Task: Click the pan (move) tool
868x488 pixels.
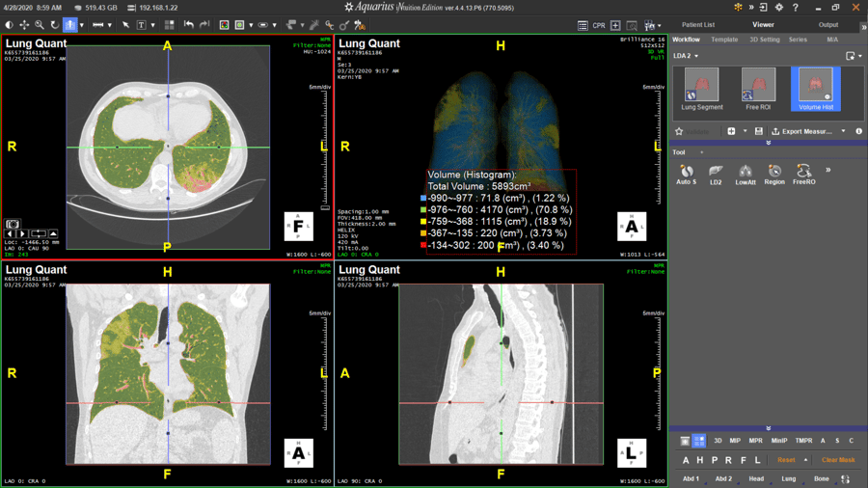Action: click(24, 25)
